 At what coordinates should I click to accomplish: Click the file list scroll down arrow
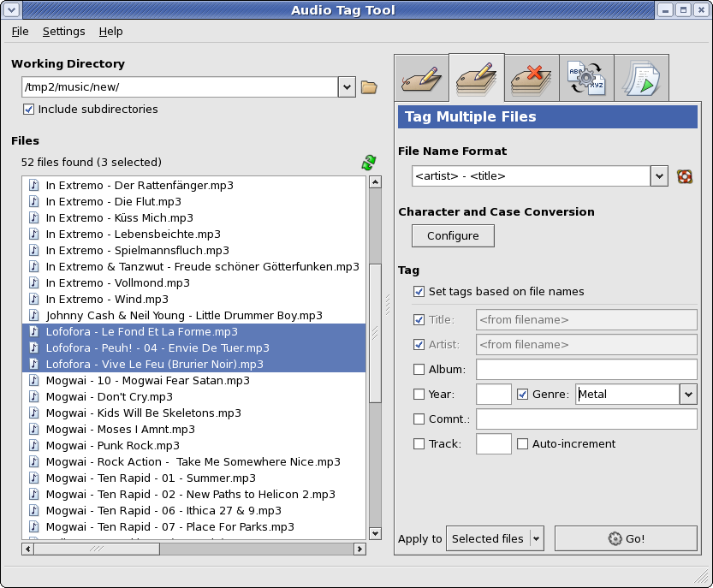click(x=375, y=533)
